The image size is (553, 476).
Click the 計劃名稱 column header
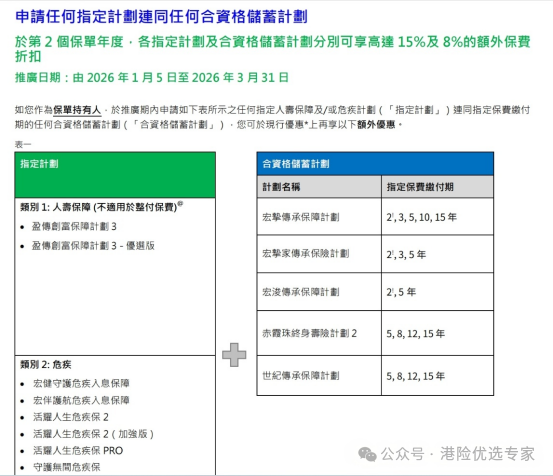tap(319, 187)
